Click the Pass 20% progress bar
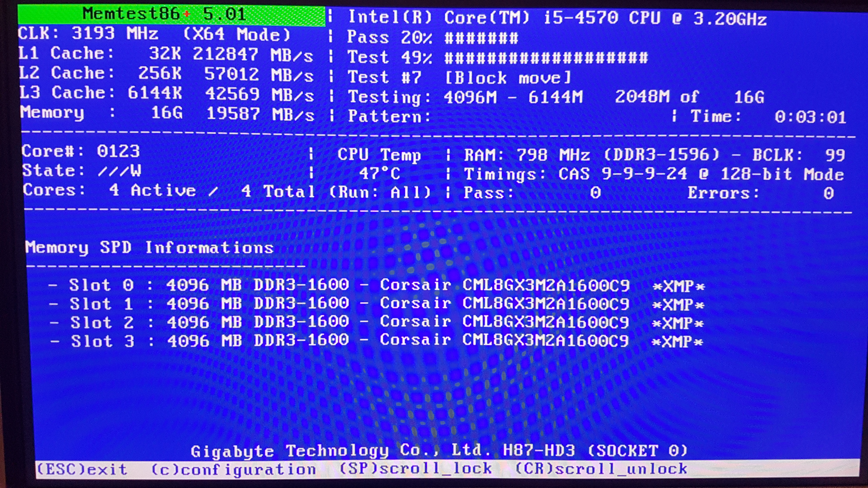868x488 pixels. 481,38
